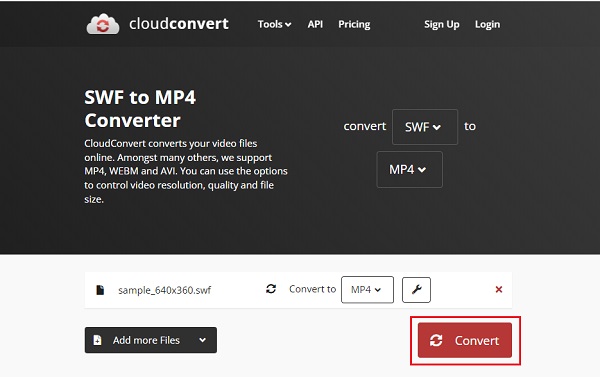Viewport: 600px width, 377px height.
Task: Start conversion with the red Convert button
Action: (x=465, y=340)
